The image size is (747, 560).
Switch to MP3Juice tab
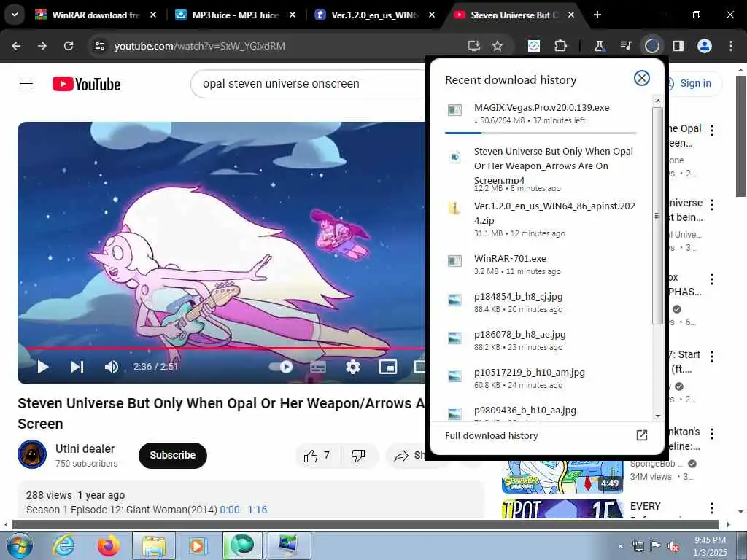coord(236,15)
